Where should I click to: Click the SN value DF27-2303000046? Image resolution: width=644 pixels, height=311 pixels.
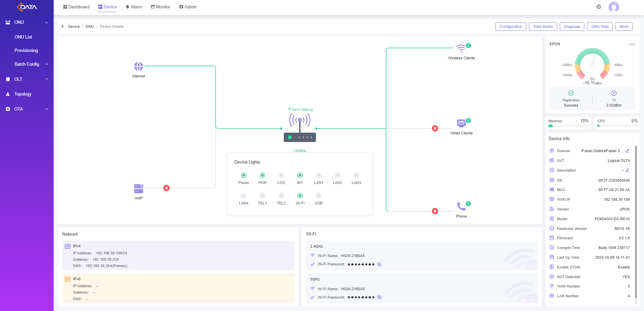pos(614,180)
